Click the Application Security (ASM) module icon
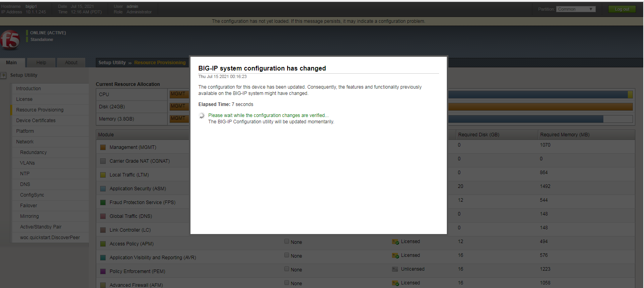The image size is (644, 288). click(x=103, y=189)
